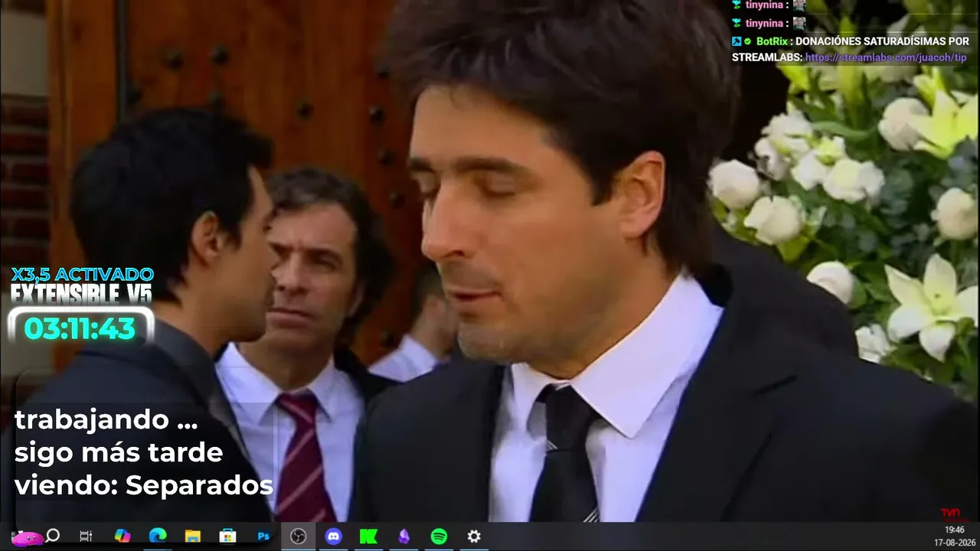Open Spotify from the taskbar
Image resolution: width=980 pixels, height=551 pixels.
pyautogui.click(x=439, y=536)
